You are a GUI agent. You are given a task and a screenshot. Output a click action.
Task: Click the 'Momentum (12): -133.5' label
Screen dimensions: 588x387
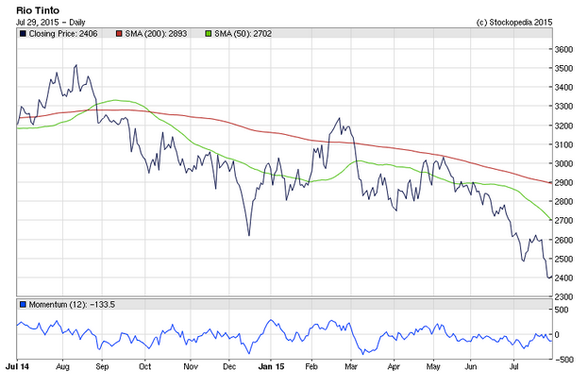click(72, 305)
